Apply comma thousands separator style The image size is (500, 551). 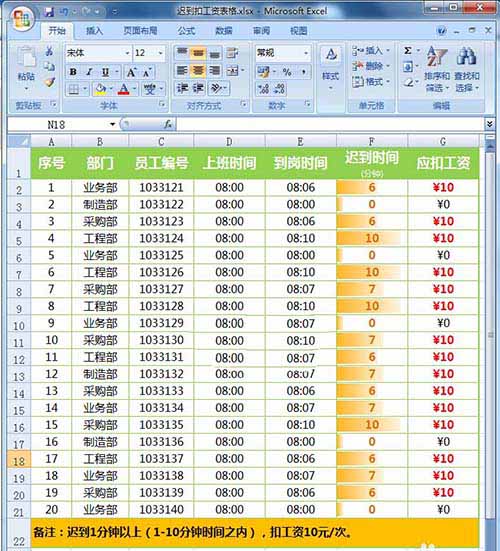303,72
